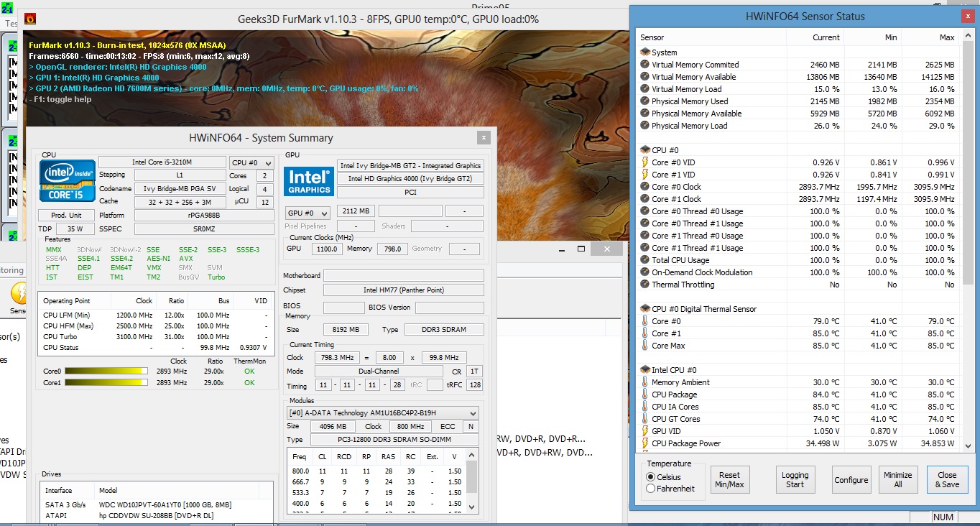Click the memory timing table scrollbar

click(472, 477)
